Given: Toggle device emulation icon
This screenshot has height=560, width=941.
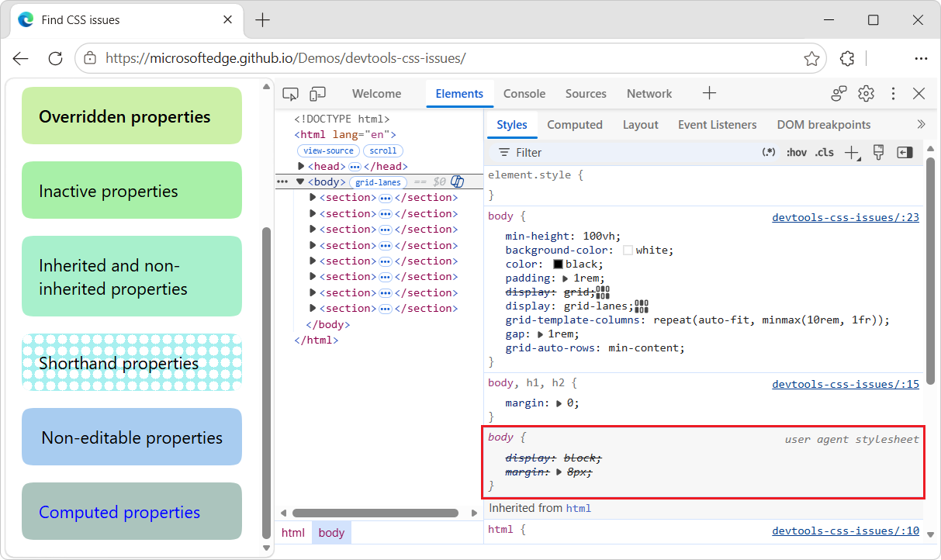Looking at the screenshot, I should click(317, 94).
